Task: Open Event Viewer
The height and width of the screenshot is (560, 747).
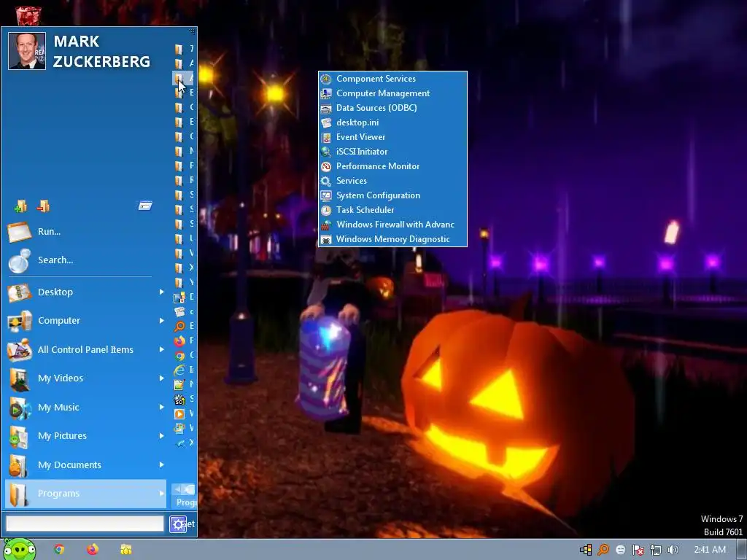Action: (392, 137)
